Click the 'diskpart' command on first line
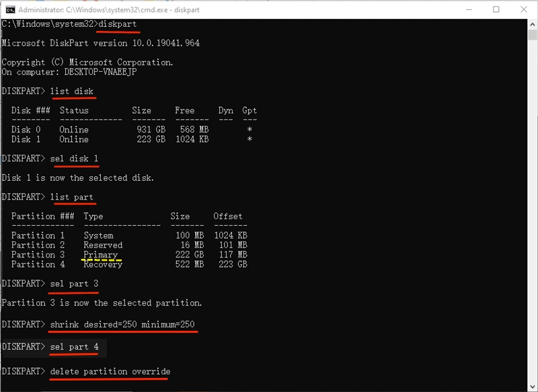The image size is (538, 392). [118, 24]
